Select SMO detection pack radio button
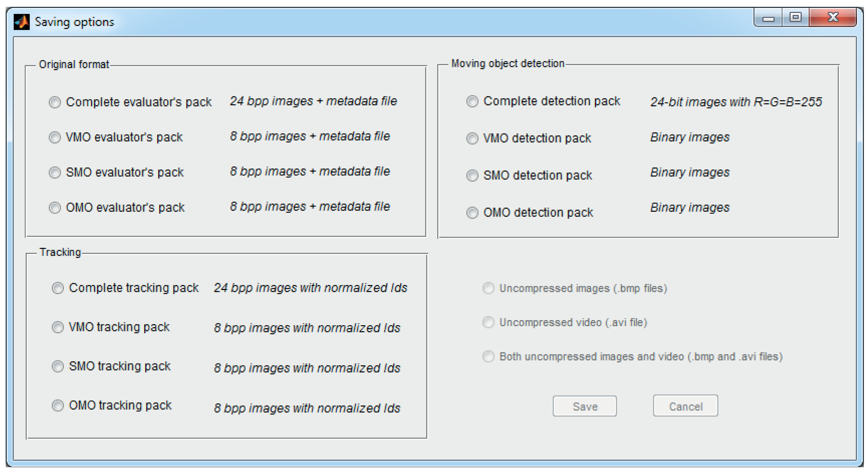The width and height of the screenshot is (868, 471). pos(472,175)
